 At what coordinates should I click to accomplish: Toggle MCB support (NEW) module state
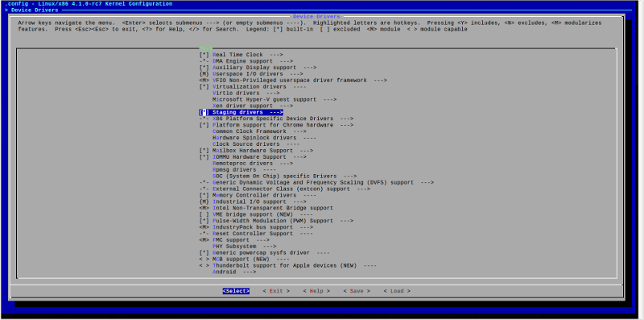pyautogui.click(x=204, y=260)
